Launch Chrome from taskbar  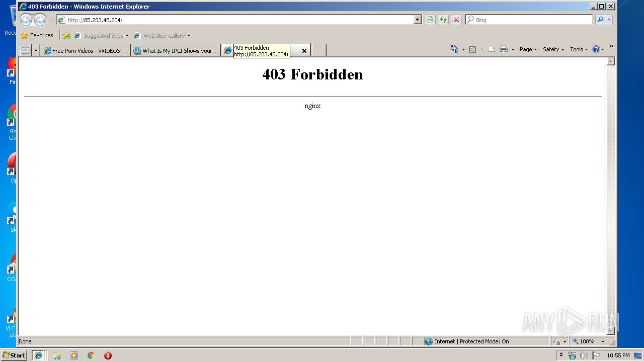(91, 355)
